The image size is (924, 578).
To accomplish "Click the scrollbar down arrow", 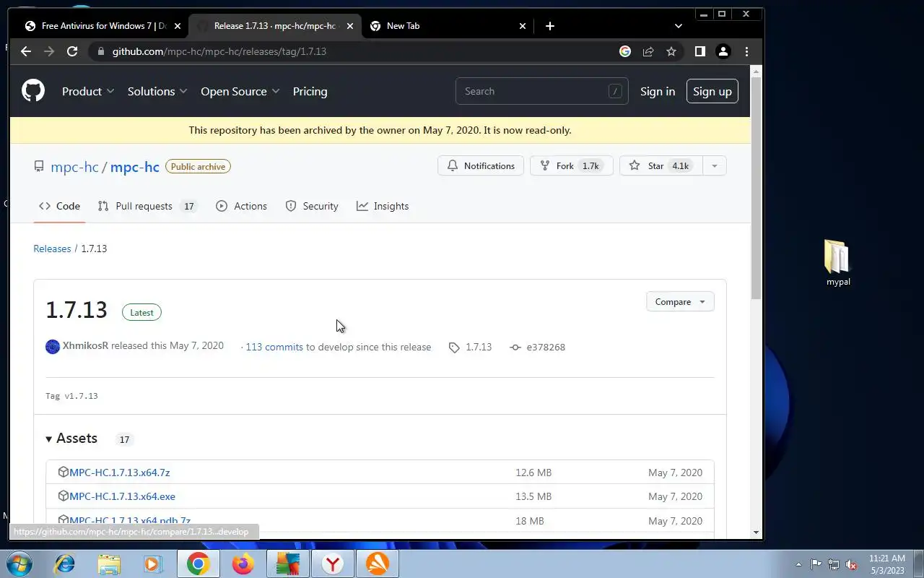I will (x=756, y=532).
